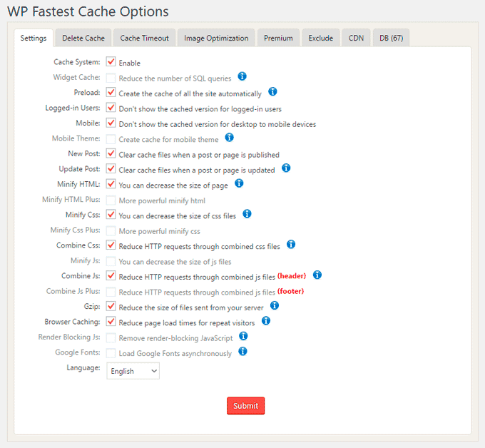Uncheck the Minify Css checkbox
This screenshot has width=485, height=448.
(111, 214)
